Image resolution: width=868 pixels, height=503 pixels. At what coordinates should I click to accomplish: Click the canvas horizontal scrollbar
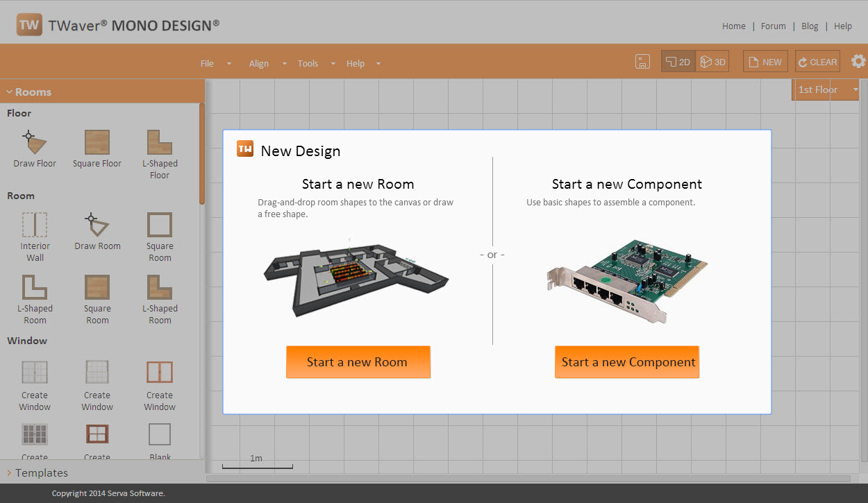528,478
